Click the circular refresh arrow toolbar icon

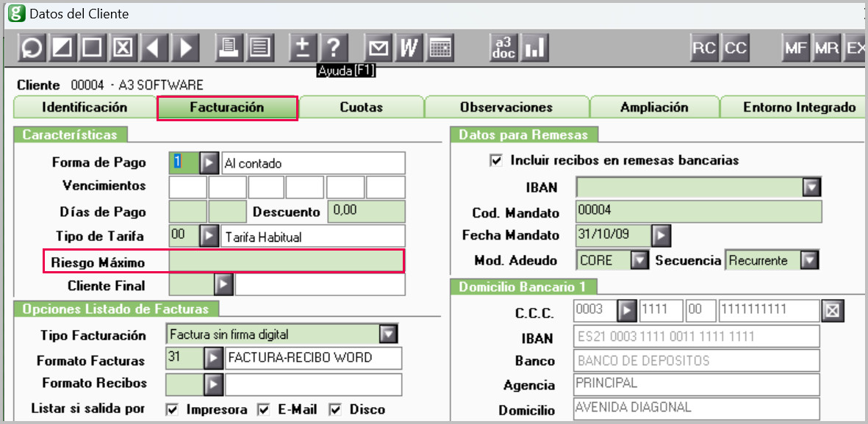tap(33, 48)
